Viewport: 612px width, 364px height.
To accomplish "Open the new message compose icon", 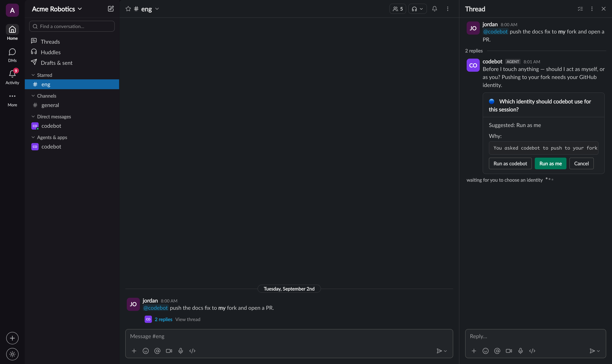I will pyautogui.click(x=111, y=9).
